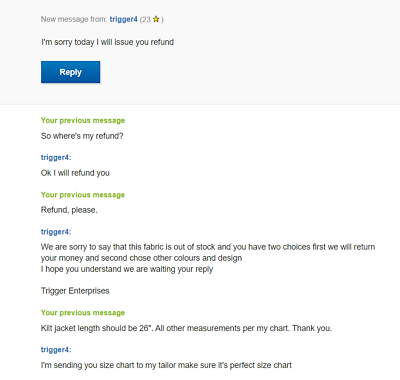400x380 pixels.
Task: Click the size chart tailor message
Action: click(166, 365)
